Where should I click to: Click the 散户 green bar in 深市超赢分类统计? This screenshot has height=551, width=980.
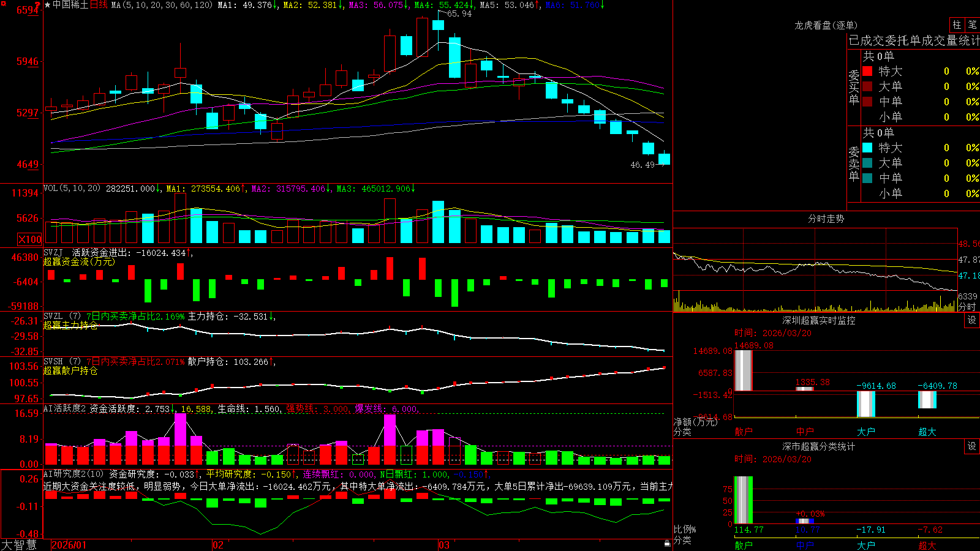[744, 500]
